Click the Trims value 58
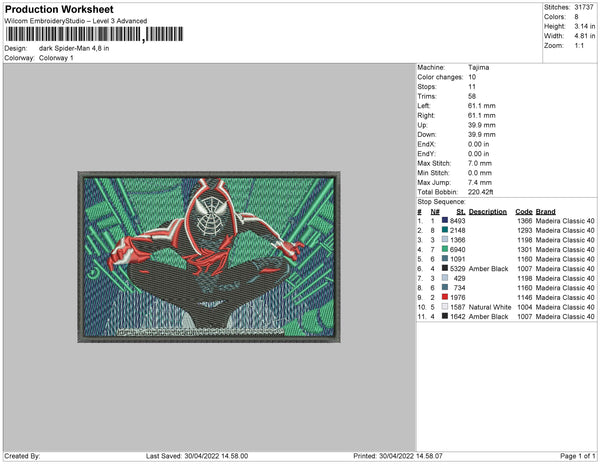Screen dimensions: 600x464 472,96
